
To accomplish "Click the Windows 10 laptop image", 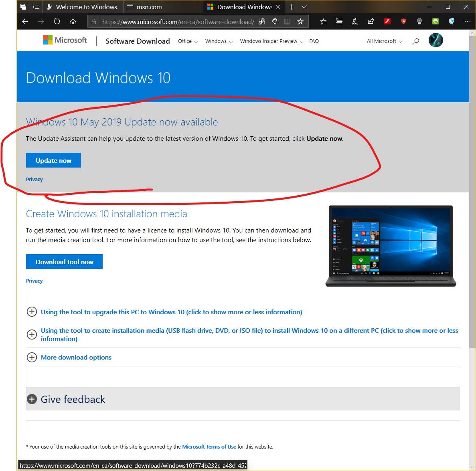I will pos(391,246).
